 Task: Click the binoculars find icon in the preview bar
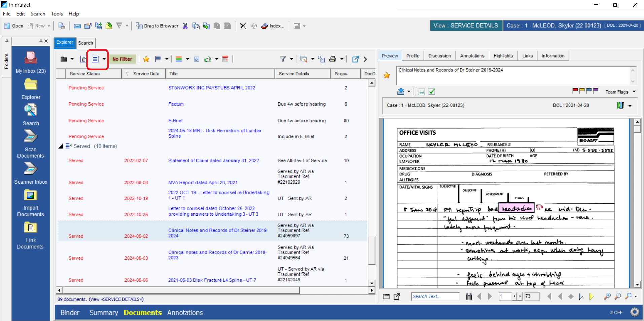tap(469, 296)
